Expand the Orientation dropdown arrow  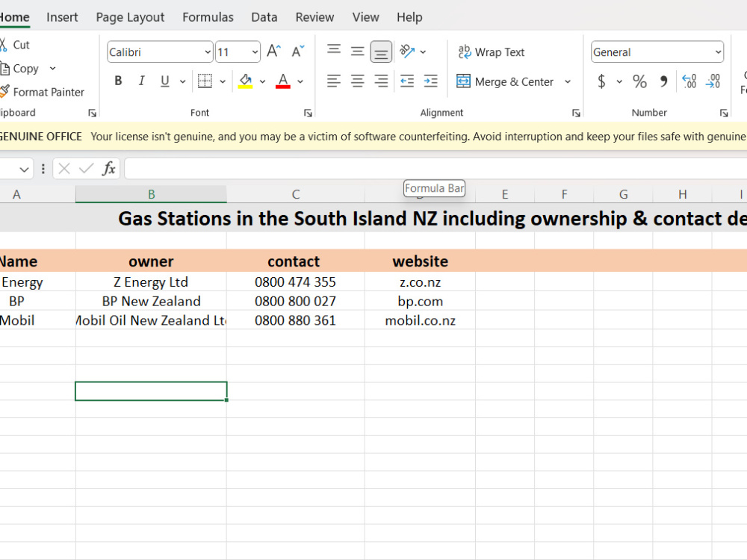click(423, 52)
